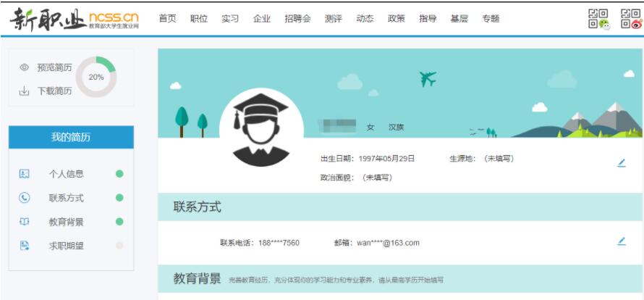Image resolution: width=644 pixels, height=300 pixels.
Task: Click the 生源地 (未填写) field
Action: click(482, 159)
